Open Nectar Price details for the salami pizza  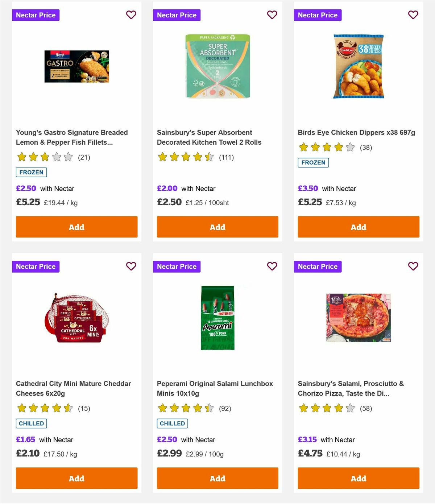318,266
